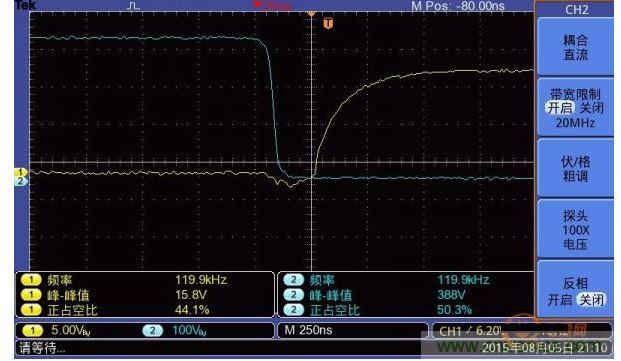Set invert 反相 to 关闭
The image size is (621, 361).
[x=592, y=300]
